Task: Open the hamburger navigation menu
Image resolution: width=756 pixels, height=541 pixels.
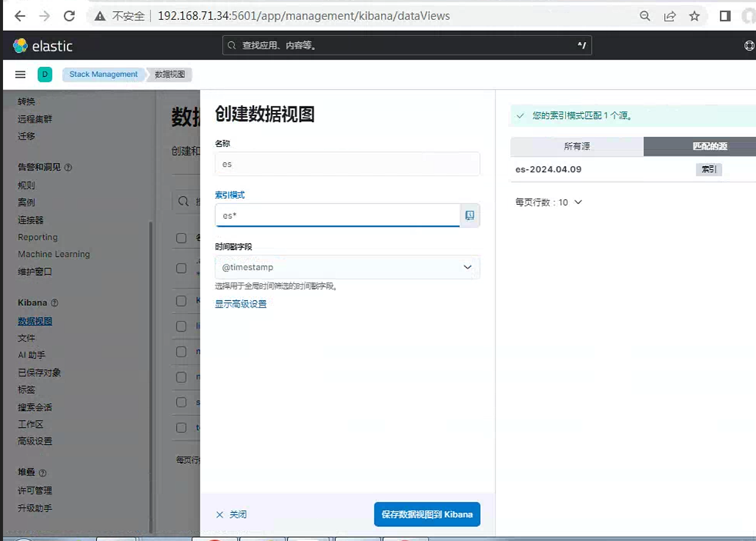Action: tap(20, 75)
